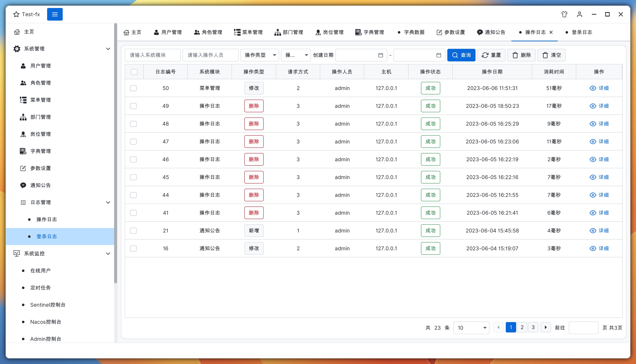View details eye icon for log 50

tap(593, 88)
